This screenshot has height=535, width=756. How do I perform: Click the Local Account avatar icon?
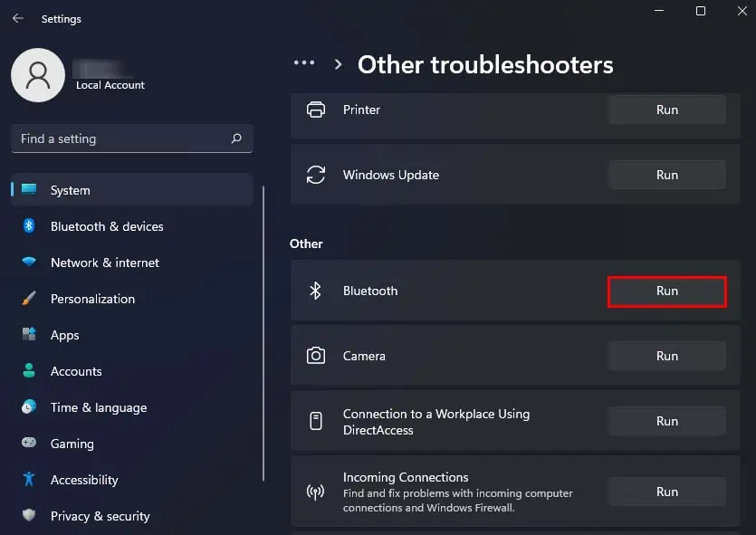38,75
